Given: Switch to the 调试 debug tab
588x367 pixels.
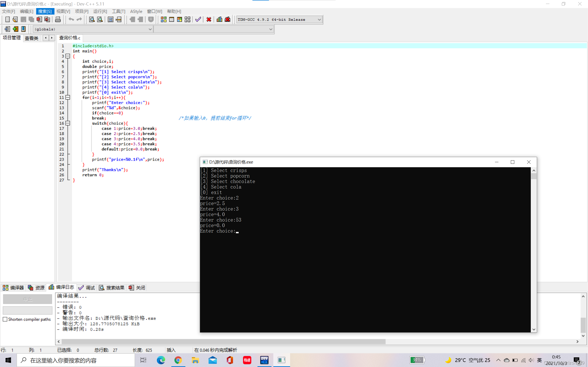Looking at the screenshot, I should 87,288.
